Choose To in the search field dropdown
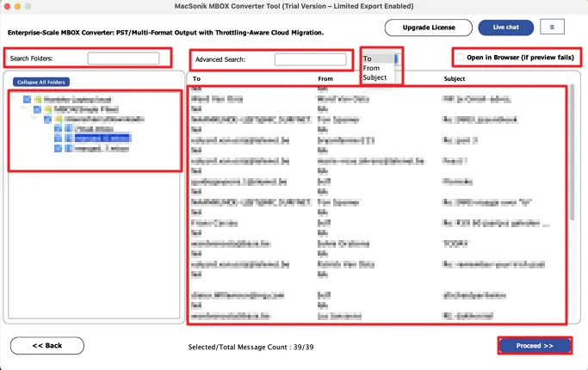Image resolution: width=588 pixels, height=370 pixels. [x=378, y=59]
